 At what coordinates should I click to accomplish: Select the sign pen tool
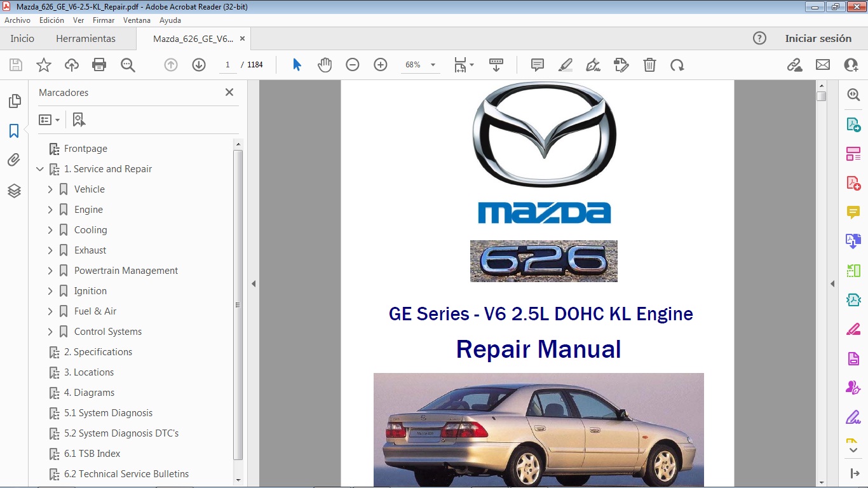click(x=593, y=65)
